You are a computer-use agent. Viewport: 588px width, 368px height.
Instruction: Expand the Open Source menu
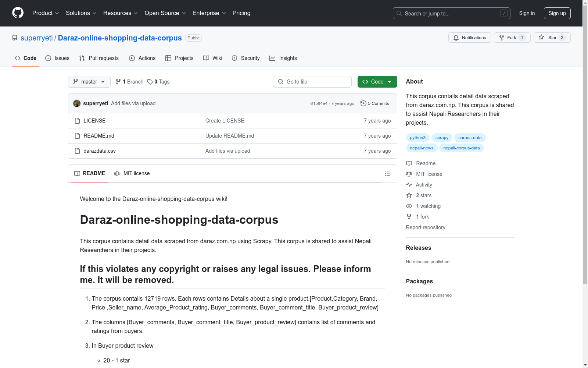click(x=165, y=13)
